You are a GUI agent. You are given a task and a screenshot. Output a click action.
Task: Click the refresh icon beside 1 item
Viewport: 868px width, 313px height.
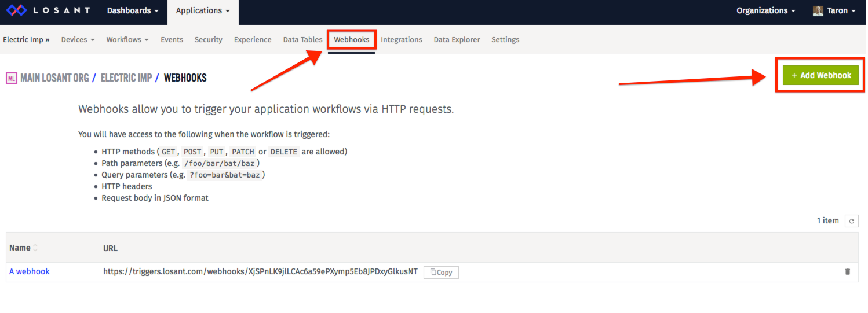tap(851, 220)
